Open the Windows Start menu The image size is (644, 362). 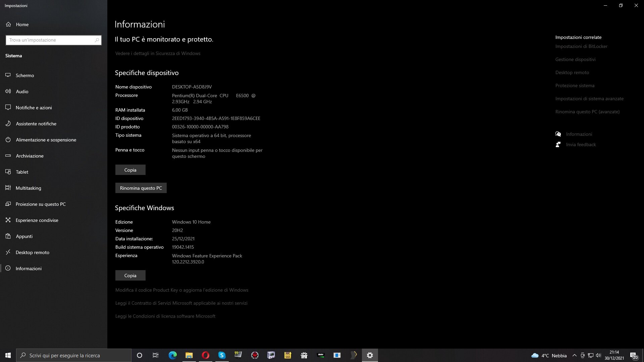click(x=8, y=355)
